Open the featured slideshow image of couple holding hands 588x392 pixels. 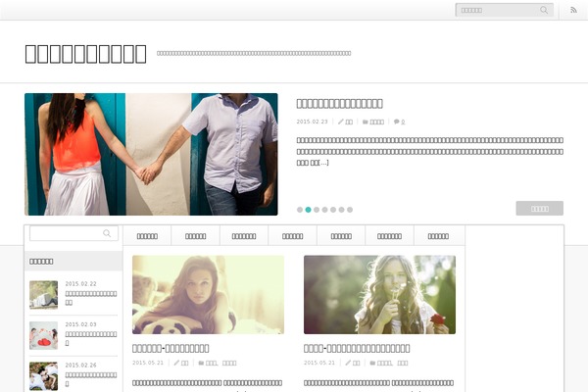pos(151,154)
